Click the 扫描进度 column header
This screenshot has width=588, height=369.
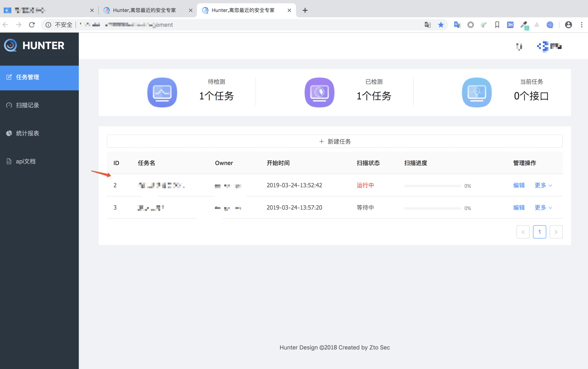click(x=416, y=163)
